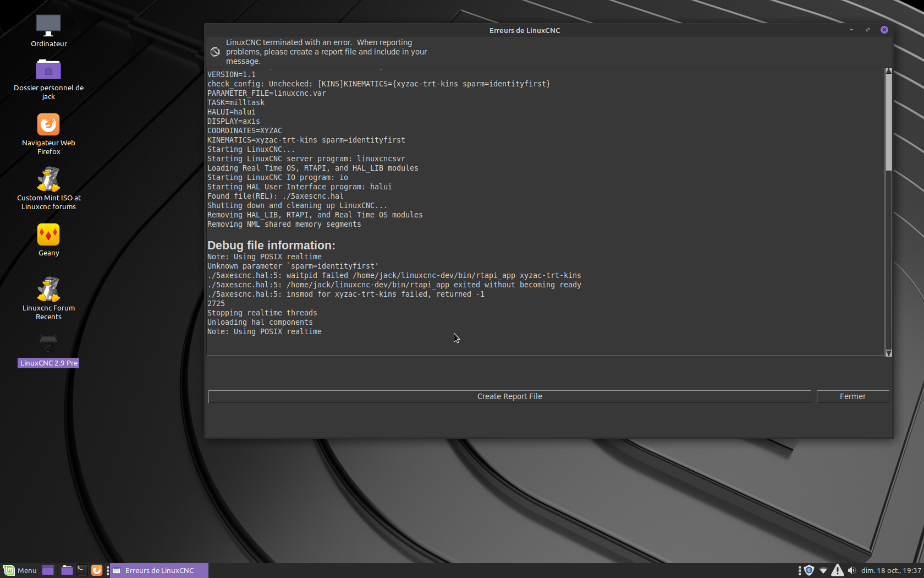This screenshot has height=578, width=924.
Task: Click the warning triangle tray icon
Action: tap(837, 570)
